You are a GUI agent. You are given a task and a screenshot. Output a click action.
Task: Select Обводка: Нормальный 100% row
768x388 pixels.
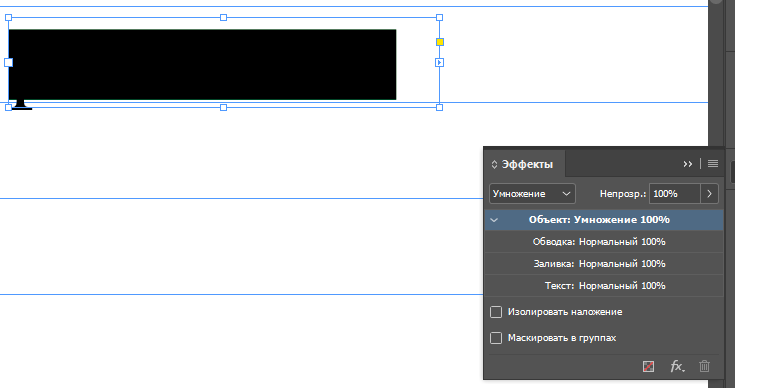(x=604, y=242)
